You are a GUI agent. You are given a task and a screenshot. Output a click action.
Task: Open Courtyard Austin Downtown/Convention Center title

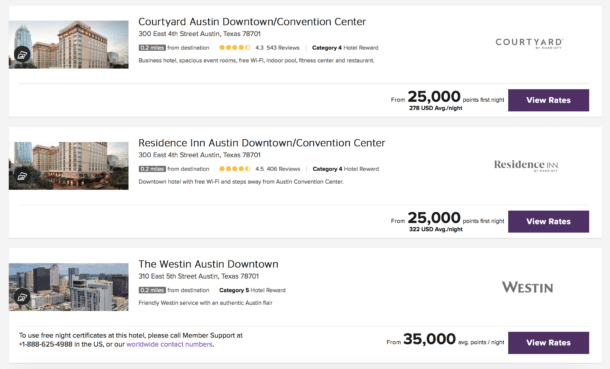[252, 22]
